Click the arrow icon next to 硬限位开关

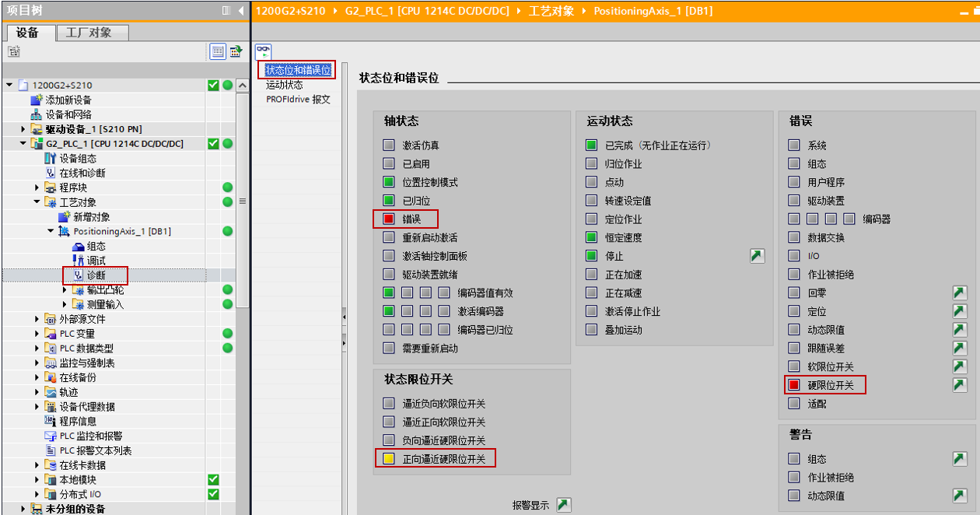pyautogui.click(x=960, y=385)
